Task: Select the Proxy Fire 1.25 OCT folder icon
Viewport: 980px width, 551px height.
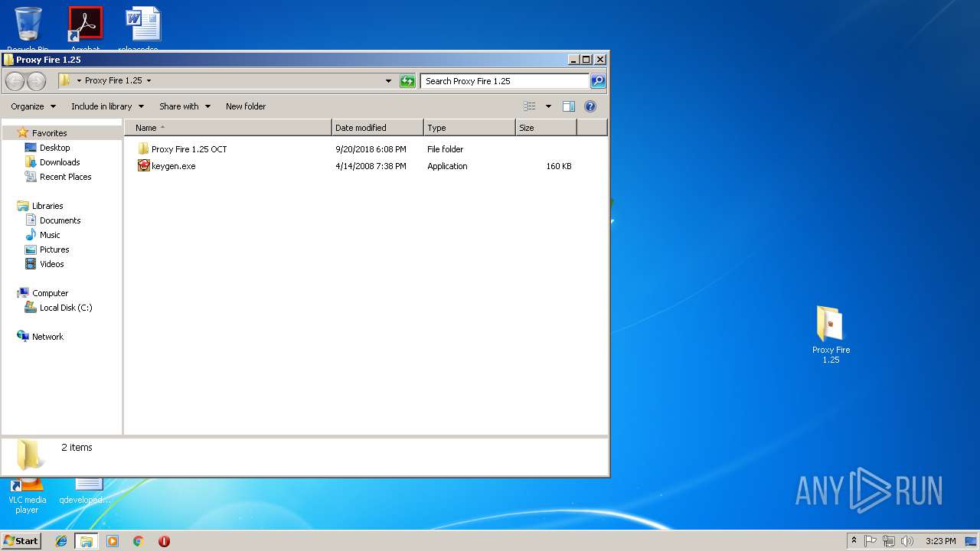Action: coord(143,148)
